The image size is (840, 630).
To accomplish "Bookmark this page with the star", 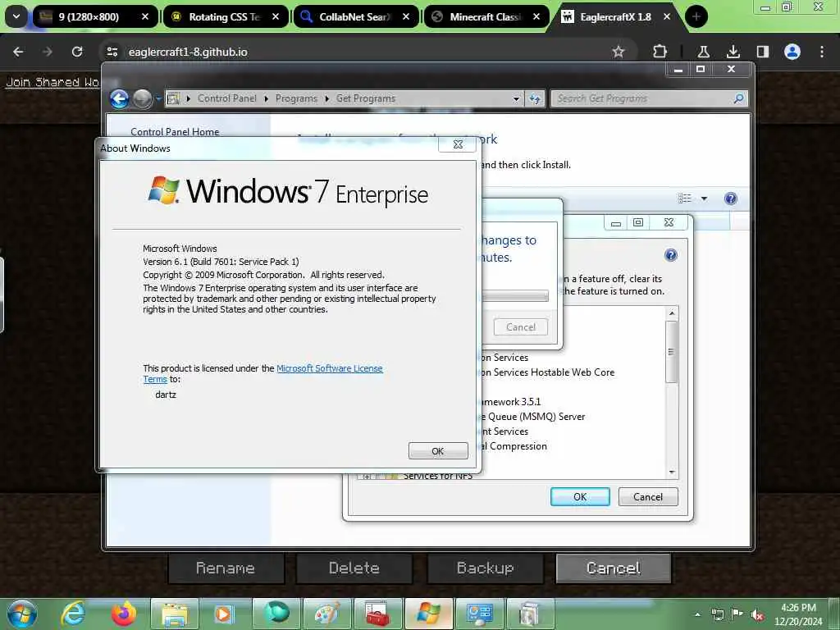I will tap(619, 52).
